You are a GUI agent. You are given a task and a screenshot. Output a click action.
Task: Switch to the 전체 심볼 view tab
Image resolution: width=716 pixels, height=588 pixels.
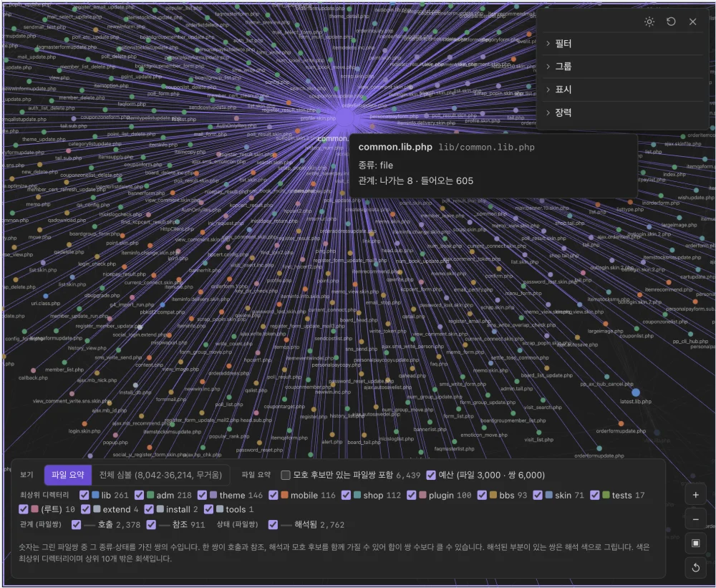pos(160,475)
